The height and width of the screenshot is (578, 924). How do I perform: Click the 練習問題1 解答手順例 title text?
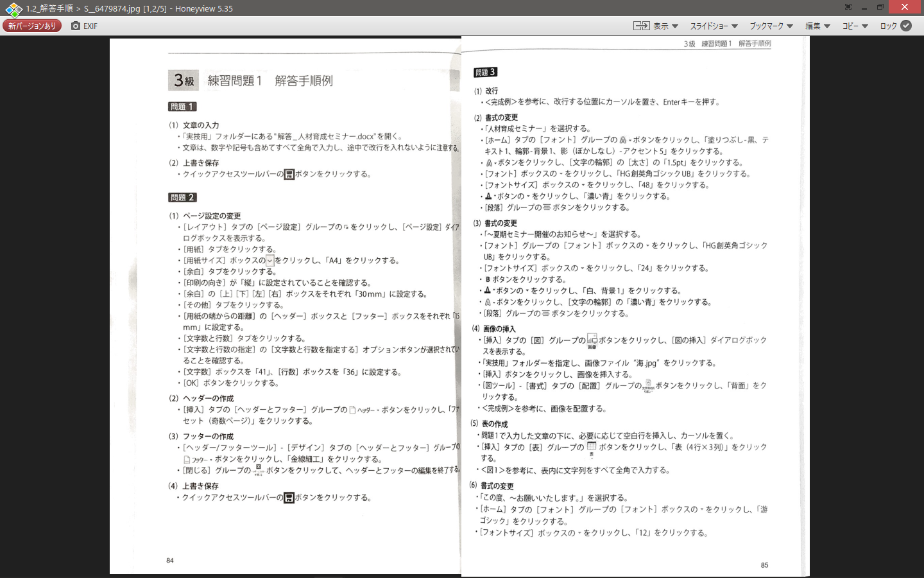[x=270, y=81]
